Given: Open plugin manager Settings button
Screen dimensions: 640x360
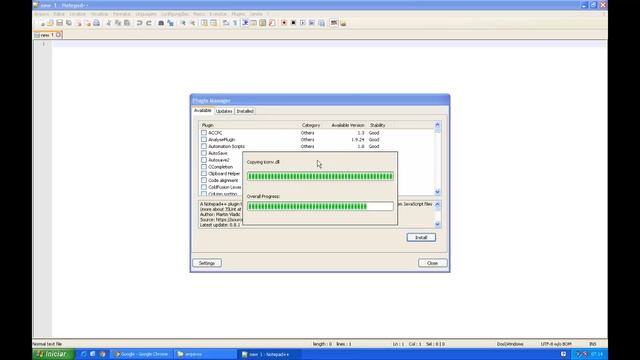Looking at the screenshot, I should [207, 263].
